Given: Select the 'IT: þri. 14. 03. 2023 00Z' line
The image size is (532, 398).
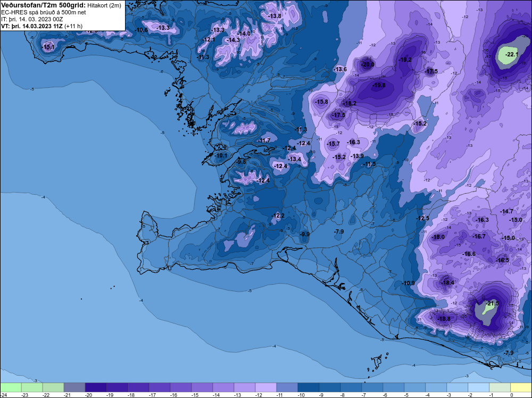Looking at the screenshot, I should pyautogui.click(x=32, y=19).
